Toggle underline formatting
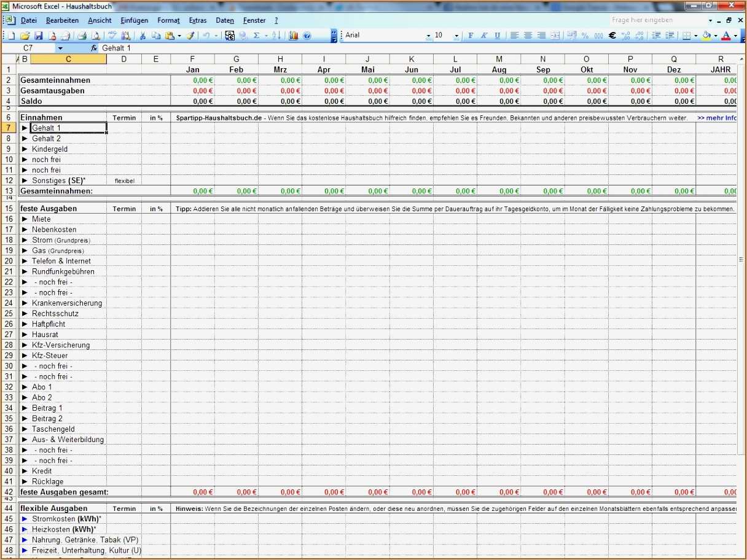The width and height of the screenshot is (747, 560). 496,35
